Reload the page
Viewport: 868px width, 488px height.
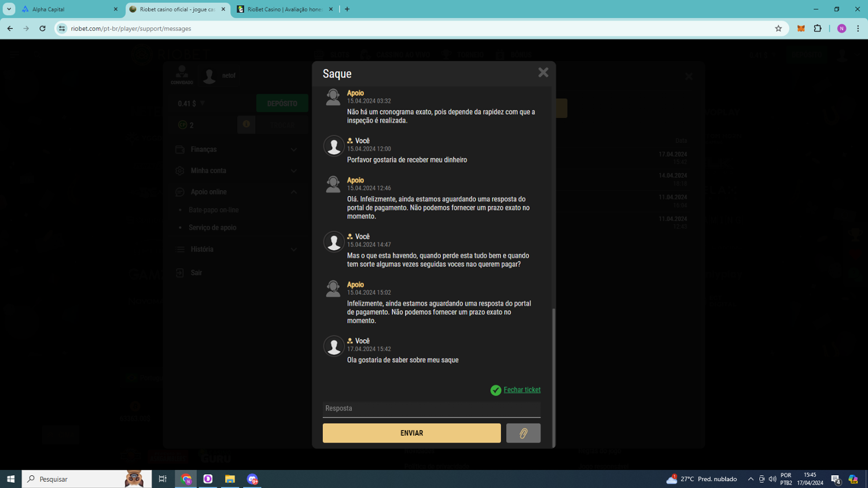tap(42, 28)
